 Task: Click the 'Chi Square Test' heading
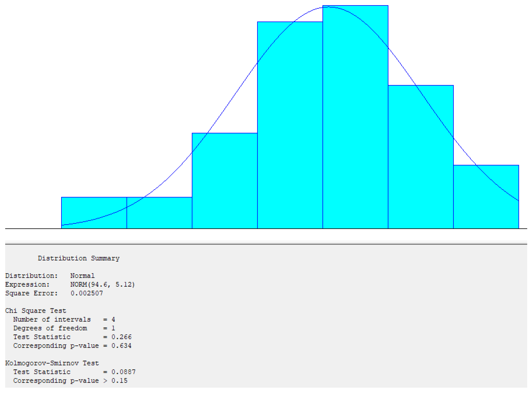[36, 311]
